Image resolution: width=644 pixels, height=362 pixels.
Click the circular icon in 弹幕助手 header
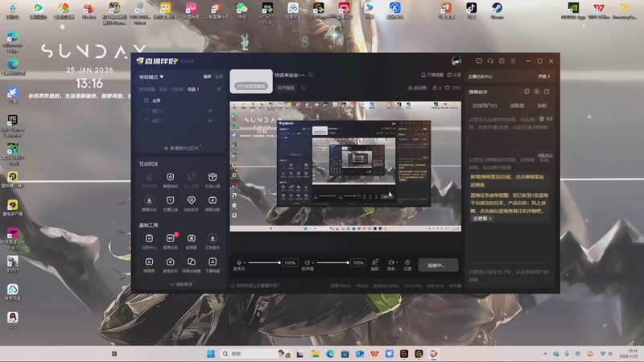(x=536, y=92)
